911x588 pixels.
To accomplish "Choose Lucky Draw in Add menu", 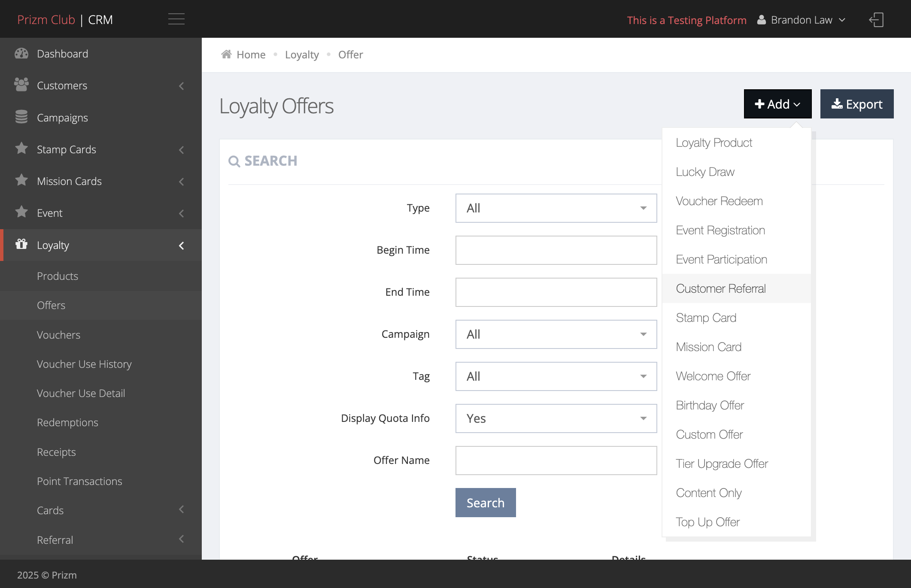I will [737, 172].
